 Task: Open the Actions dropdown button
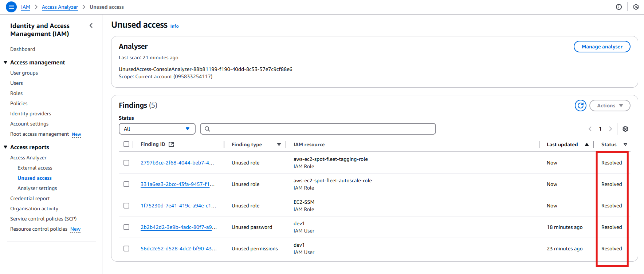click(x=610, y=106)
